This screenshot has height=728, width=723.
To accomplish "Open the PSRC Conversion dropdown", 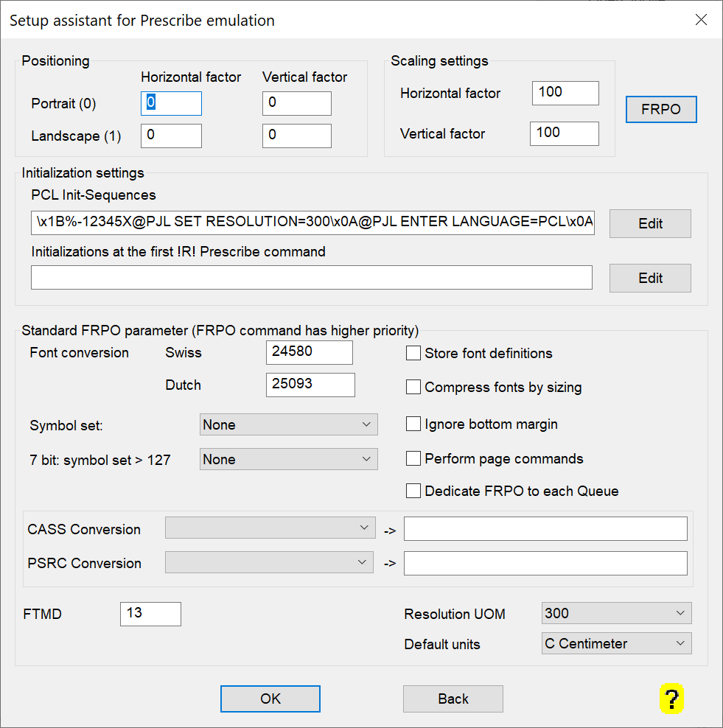I will pos(270,563).
